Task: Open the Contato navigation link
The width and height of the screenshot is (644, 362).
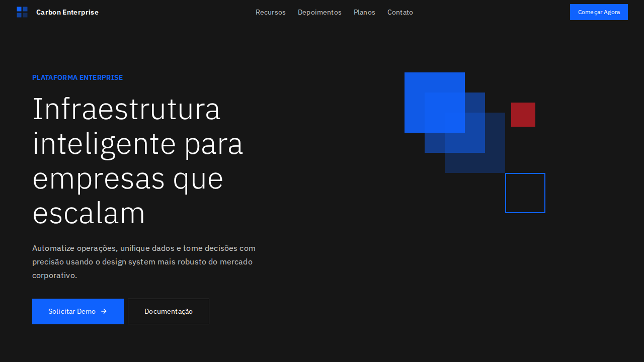Action: tap(400, 12)
